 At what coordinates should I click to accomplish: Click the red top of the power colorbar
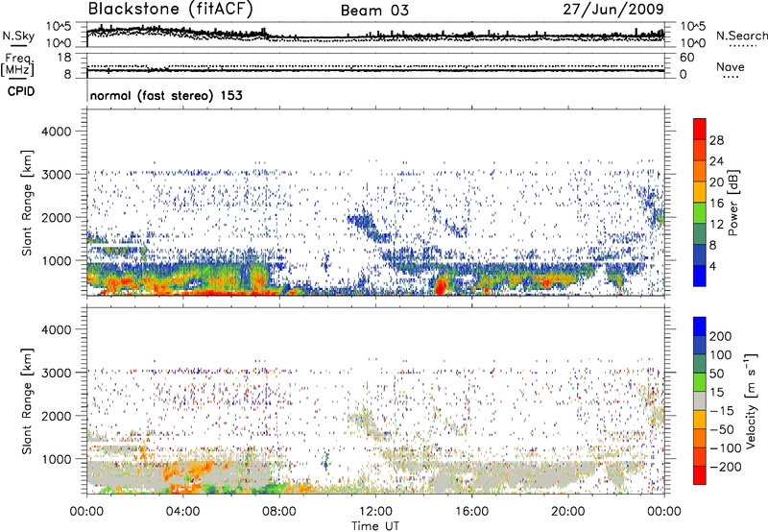coord(700,129)
